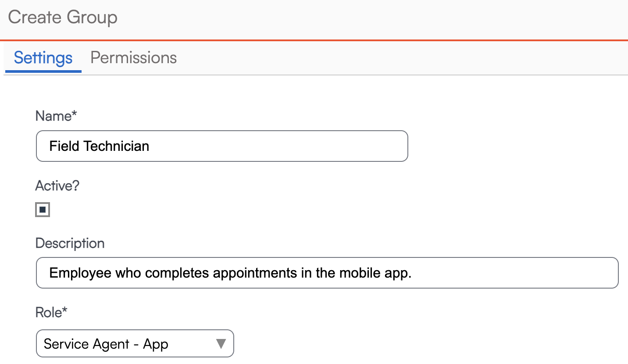This screenshot has width=628, height=364.
Task: Toggle the Active? checkbox
Action: click(x=43, y=210)
